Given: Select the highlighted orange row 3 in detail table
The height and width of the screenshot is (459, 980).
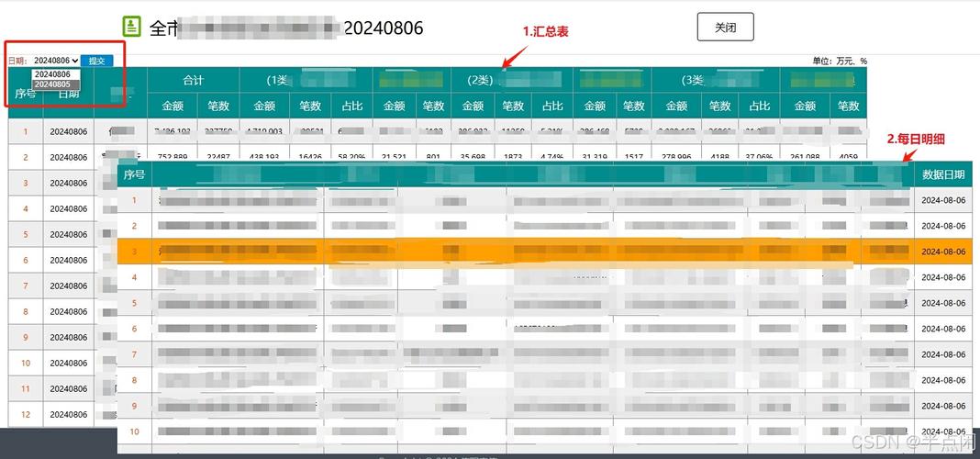Looking at the screenshot, I should coord(545,252).
